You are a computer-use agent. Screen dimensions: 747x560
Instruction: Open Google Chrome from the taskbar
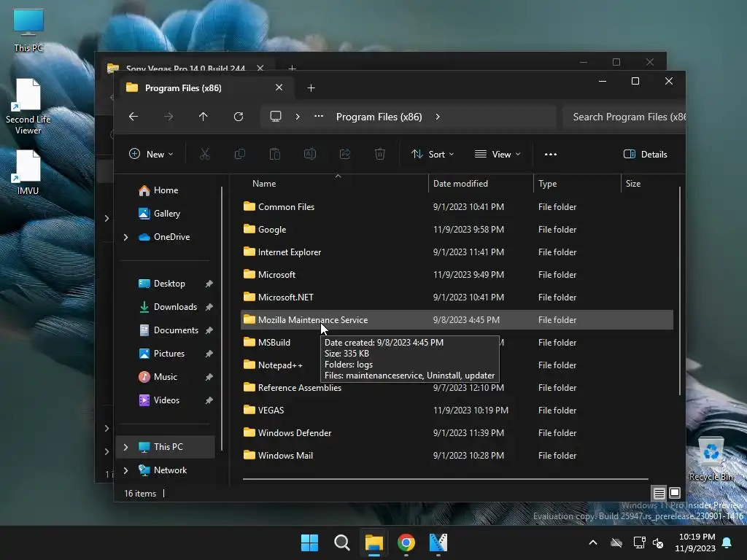pos(406,542)
